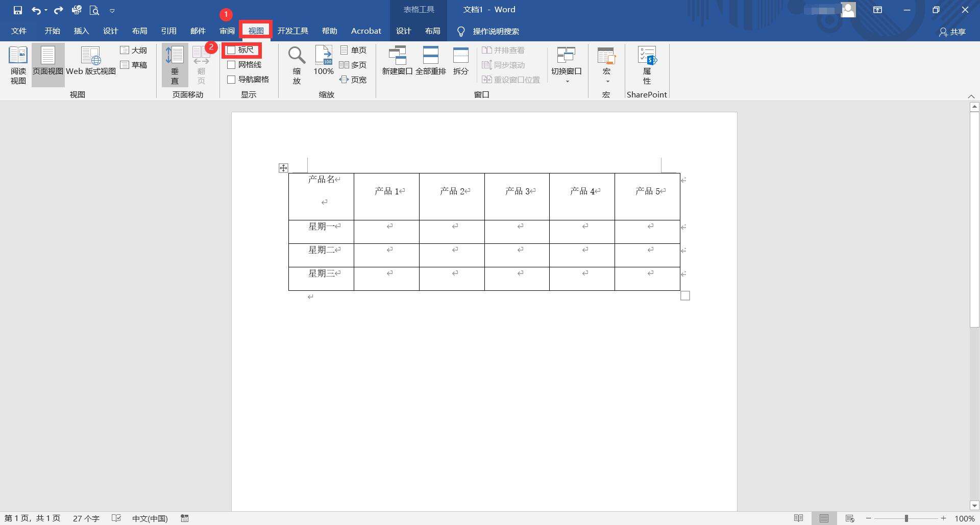The height and width of the screenshot is (525, 980).
Task: Click the 页宽 page width icon
Action: click(x=354, y=80)
